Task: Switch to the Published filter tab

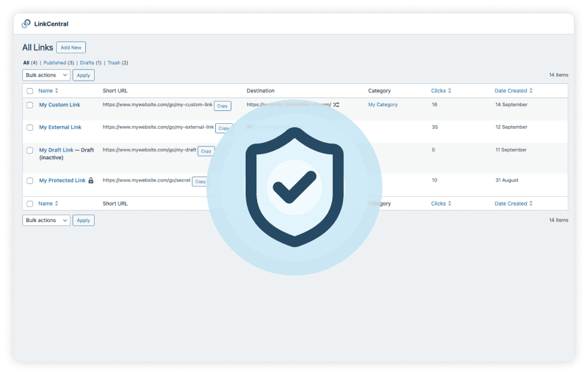Action: [54, 63]
